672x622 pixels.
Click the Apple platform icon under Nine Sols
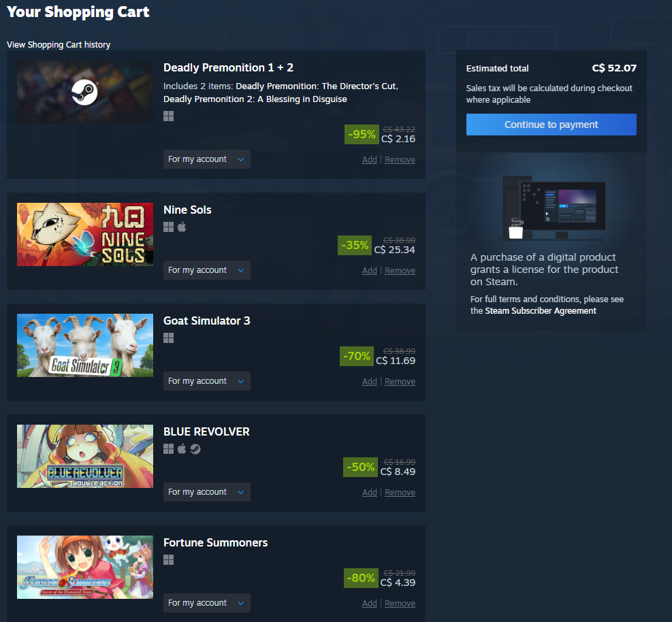pos(182,227)
